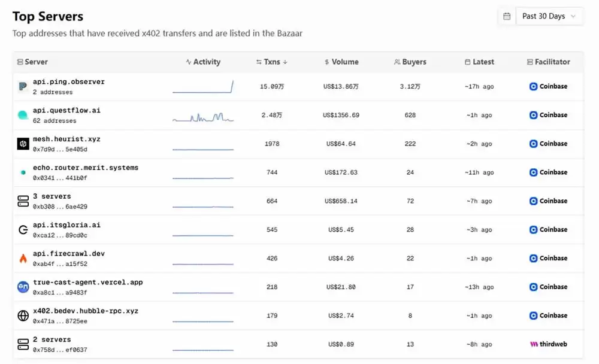Click Coinbase facilitator in api.ping.observer row
Image resolution: width=599 pixels, height=364 pixels.
(548, 86)
